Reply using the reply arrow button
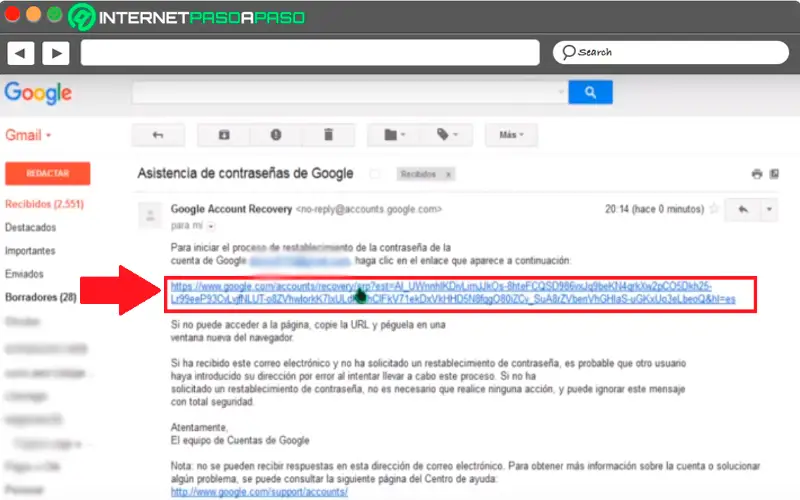The image size is (800, 500). click(743, 209)
